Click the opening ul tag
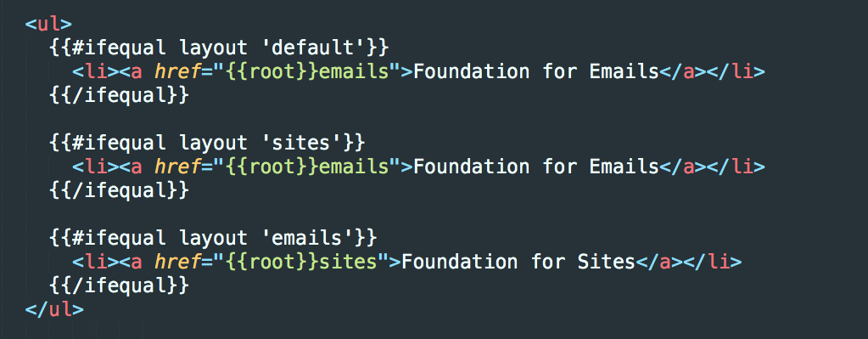Image resolution: width=868 pixels, height=339 pixels. click(x=48, y=25)
